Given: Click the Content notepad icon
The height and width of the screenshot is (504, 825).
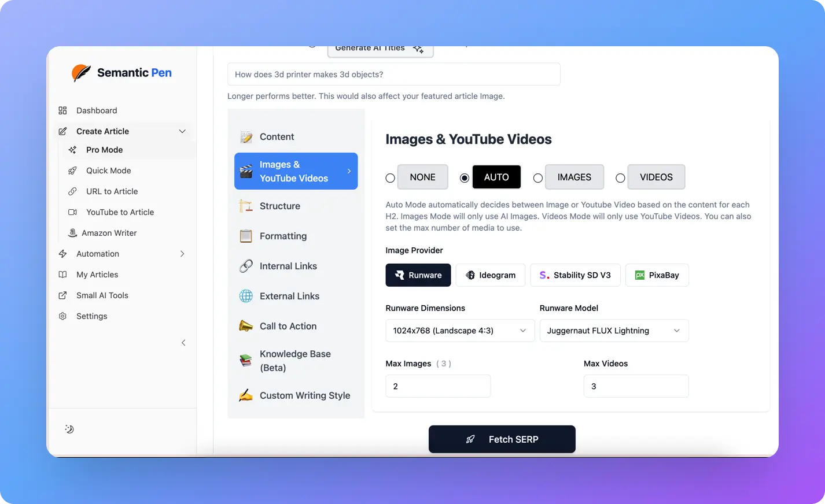Looking at the screenshot, I should click(246, 137).
